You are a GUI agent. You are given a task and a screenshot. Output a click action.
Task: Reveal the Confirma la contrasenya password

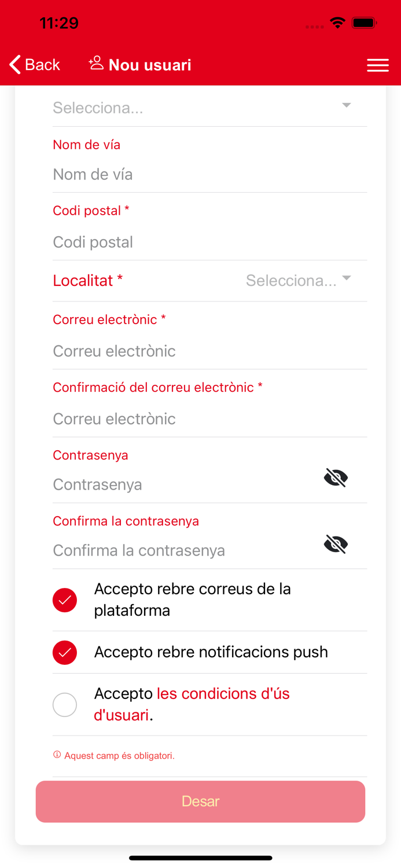pos(336,544)
